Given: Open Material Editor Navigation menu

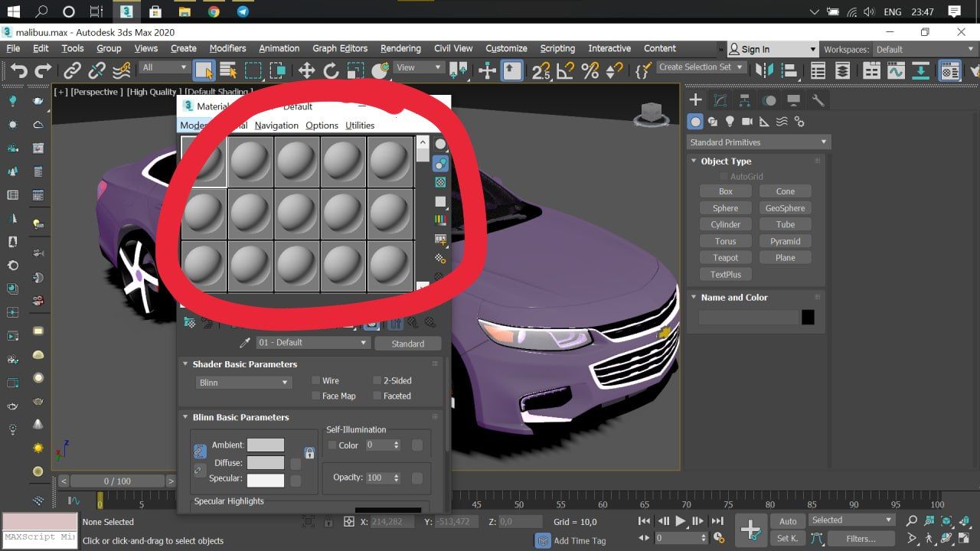Looking at the screenshot, I should point(276,126).
